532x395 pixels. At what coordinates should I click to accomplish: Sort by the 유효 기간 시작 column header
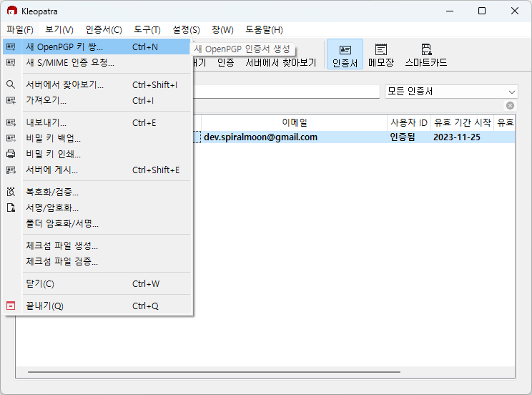coord(463,122)
